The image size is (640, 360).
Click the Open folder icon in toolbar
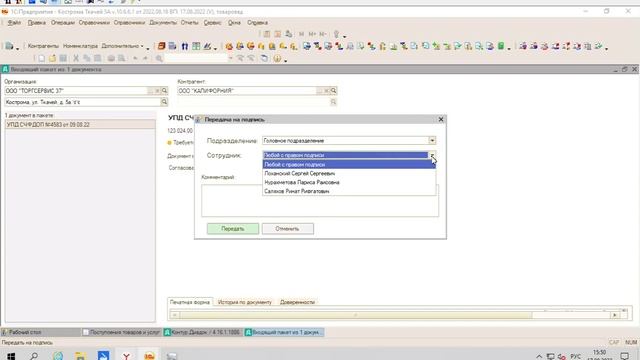[52, 58]
